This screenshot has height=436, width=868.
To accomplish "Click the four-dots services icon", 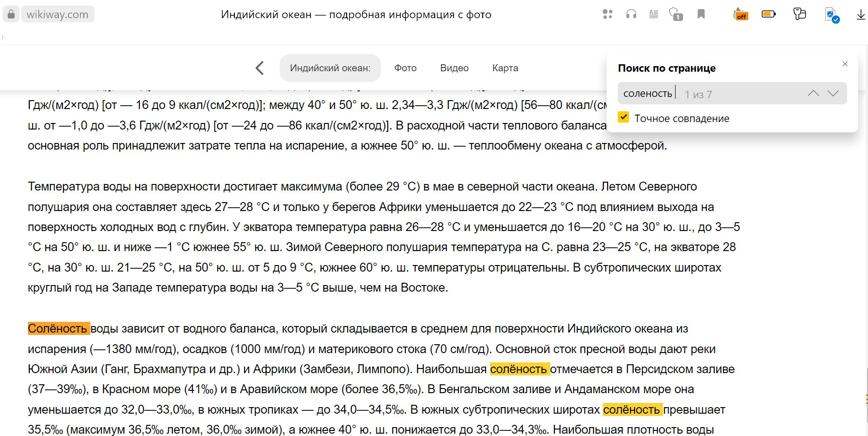I will 607,14.
